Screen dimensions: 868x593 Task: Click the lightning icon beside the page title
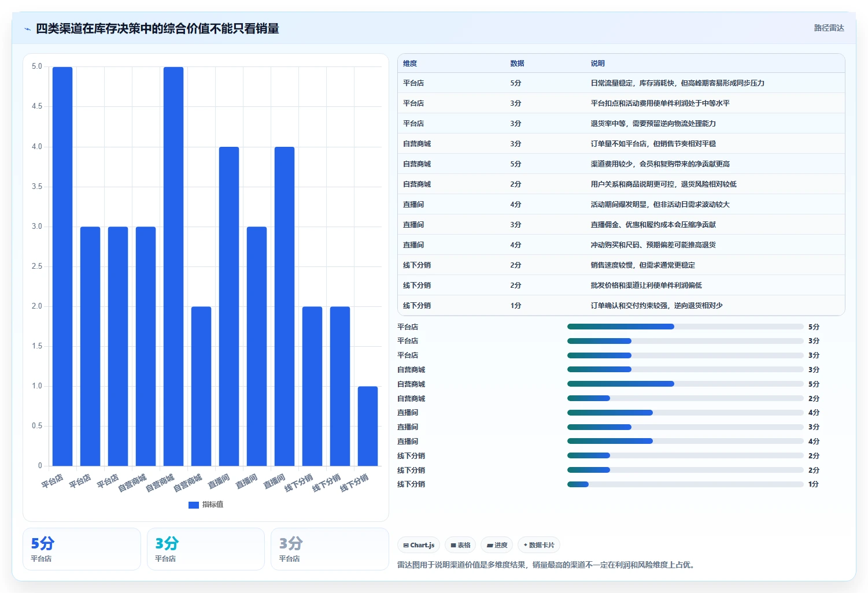click(x=27, y=29)
